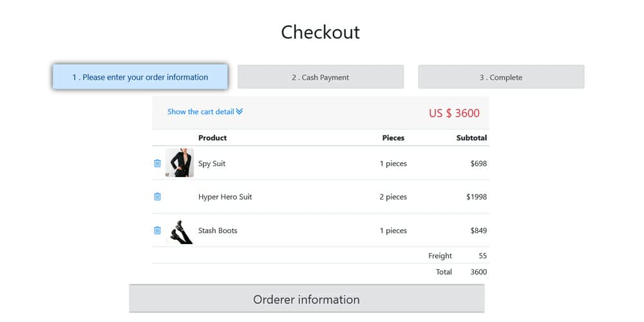644x322 pixels.
Task: Go to the Complete step tab
Action: (x=500, y=77)
